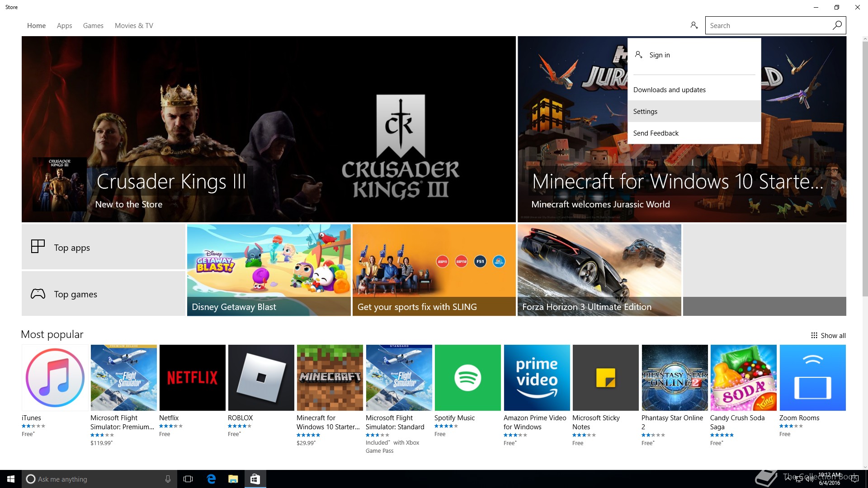
Task: Click inside the Search field
Action: [x=769, y=25]
